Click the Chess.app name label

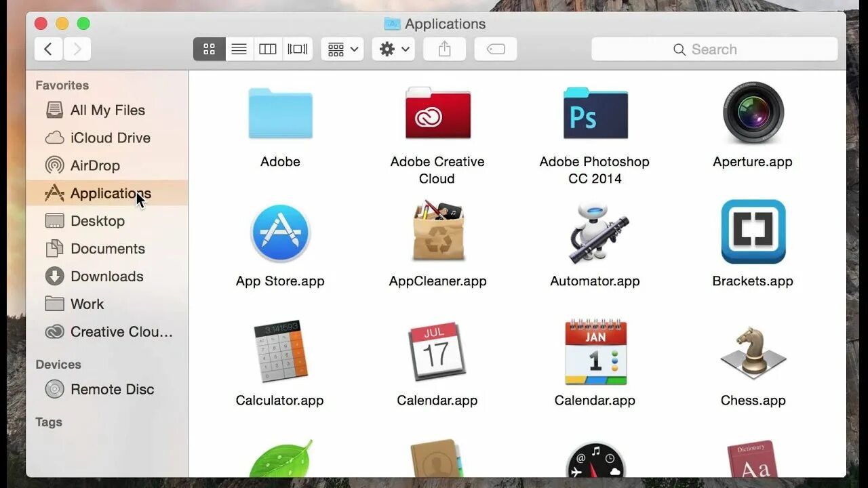(x=753, y=401)
